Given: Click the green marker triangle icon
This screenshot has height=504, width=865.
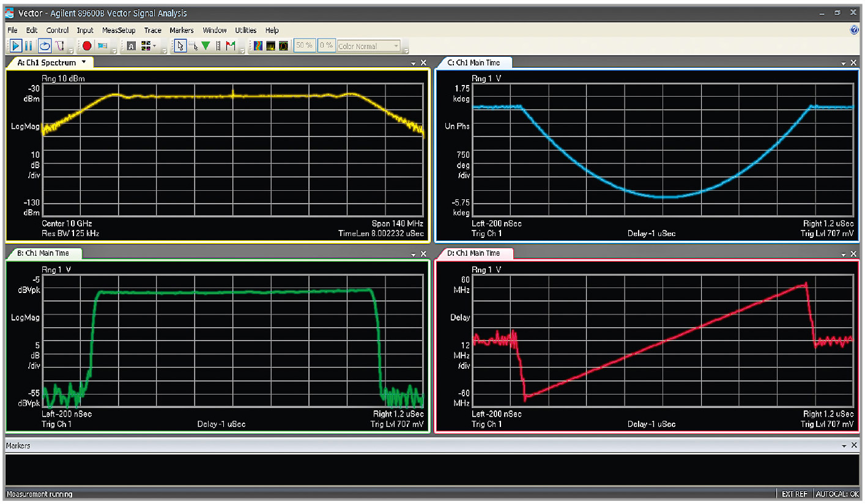Looking at the screenshot, I should tap(206, 46).
